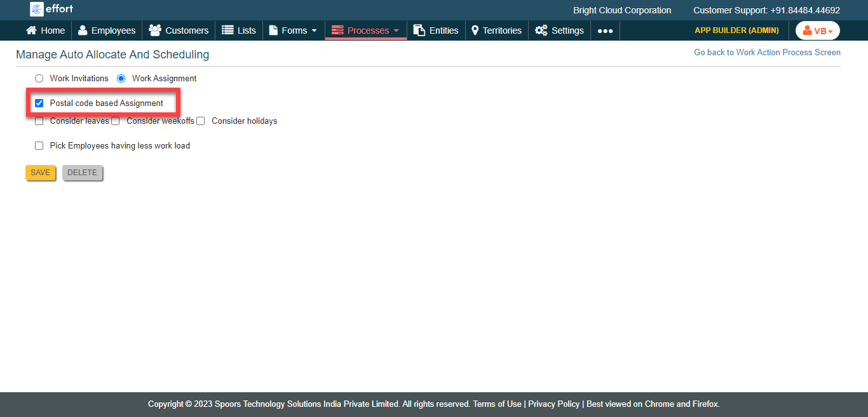Open the VB user account dropdown
The height and width of the screenshot is (417, 868).
(x=817, y=30)
